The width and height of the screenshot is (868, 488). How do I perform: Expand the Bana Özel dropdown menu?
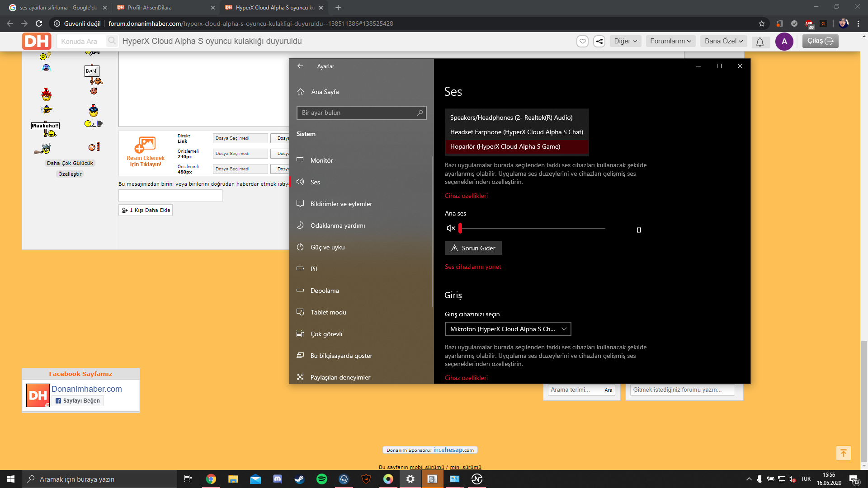point(724,41)
